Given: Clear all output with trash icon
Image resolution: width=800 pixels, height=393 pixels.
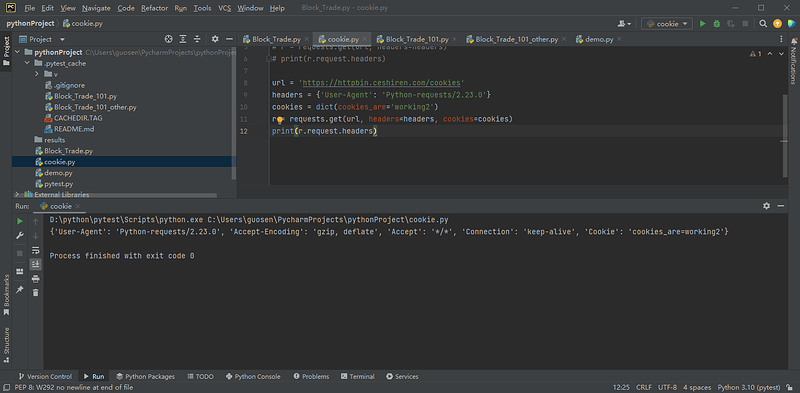Looking at the screenshot, I should tap(36, 292).
